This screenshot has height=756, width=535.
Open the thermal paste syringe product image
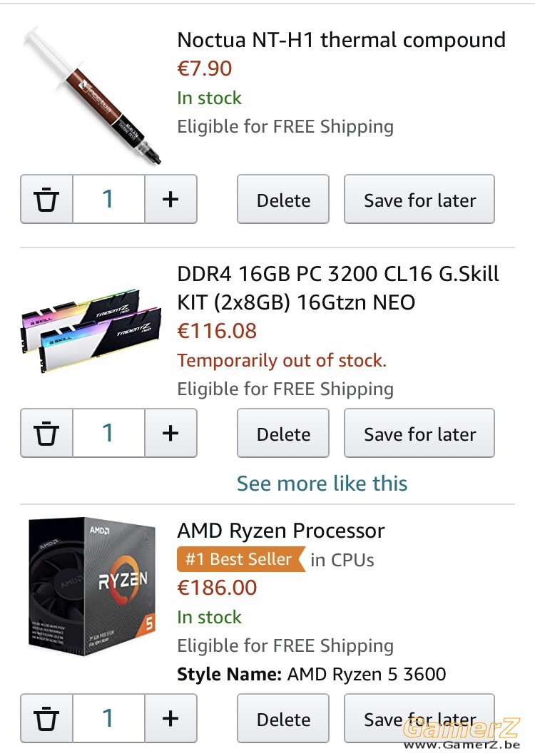tap(91, 96)
